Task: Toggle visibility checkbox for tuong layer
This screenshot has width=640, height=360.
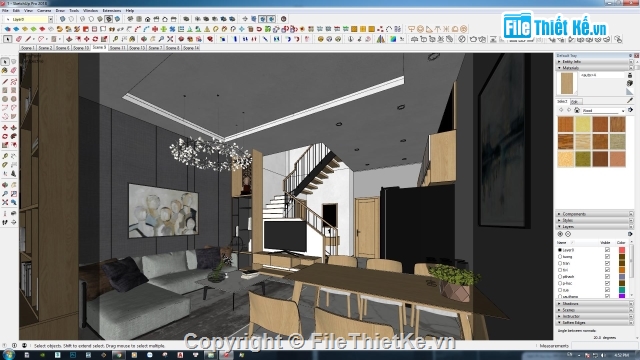Action: click(607, 257)
